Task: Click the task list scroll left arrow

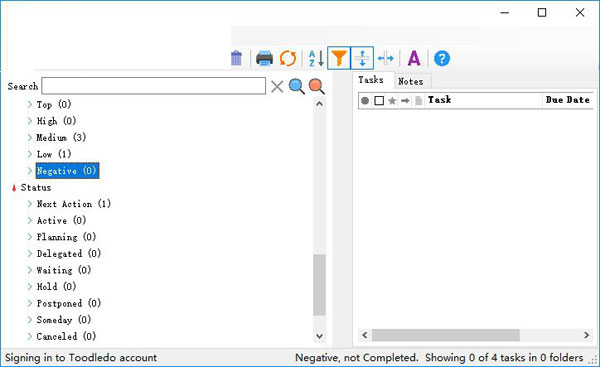Action: [x=365, y=335]
